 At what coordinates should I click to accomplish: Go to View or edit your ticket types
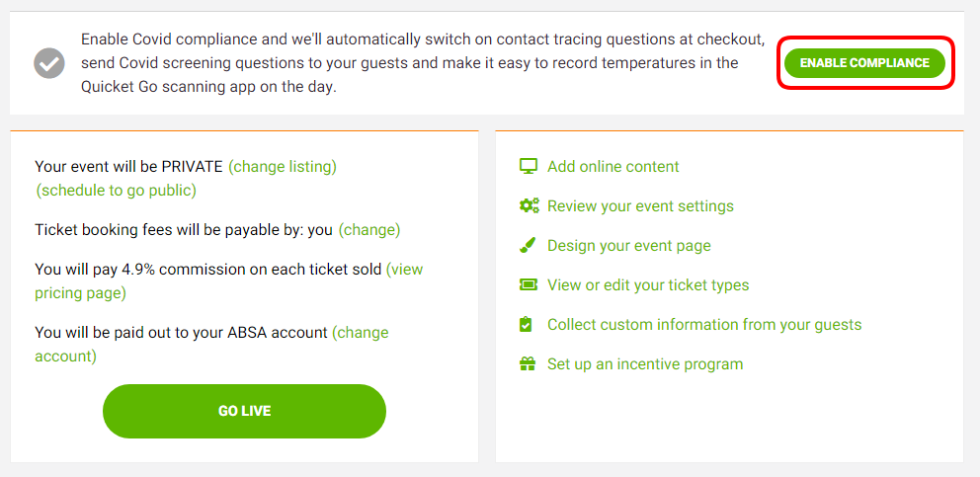pos(648,285)
